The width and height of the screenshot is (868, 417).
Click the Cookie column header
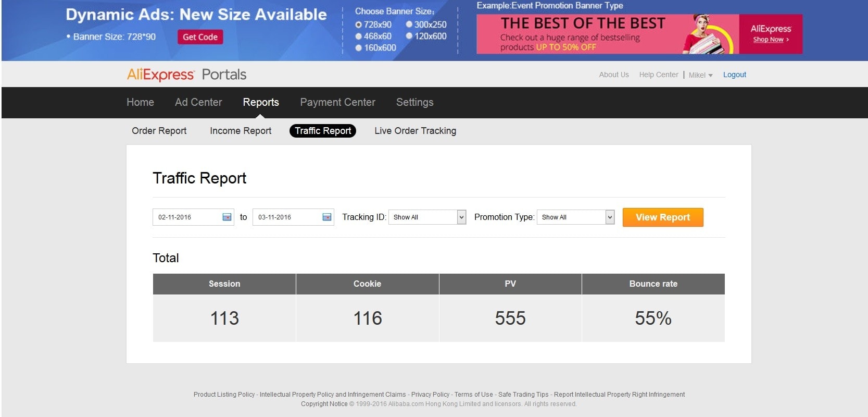click(x=368, y=284)
